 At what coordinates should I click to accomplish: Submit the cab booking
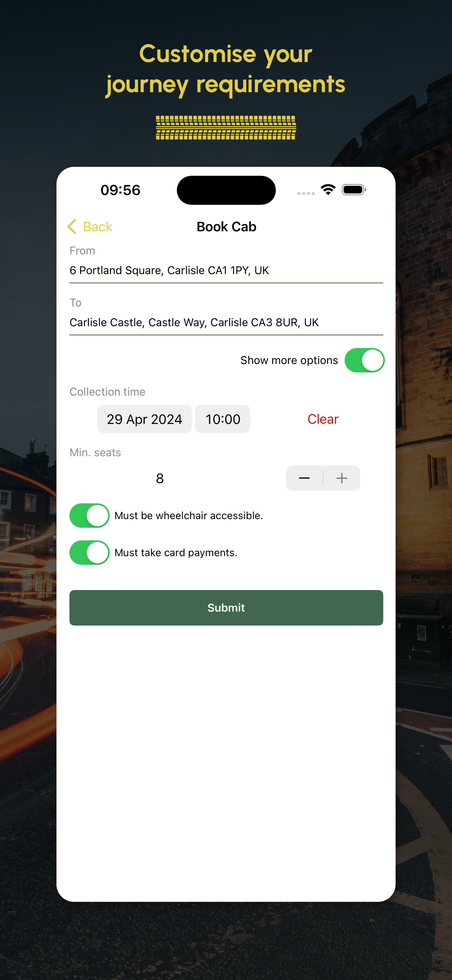(226, 607)
